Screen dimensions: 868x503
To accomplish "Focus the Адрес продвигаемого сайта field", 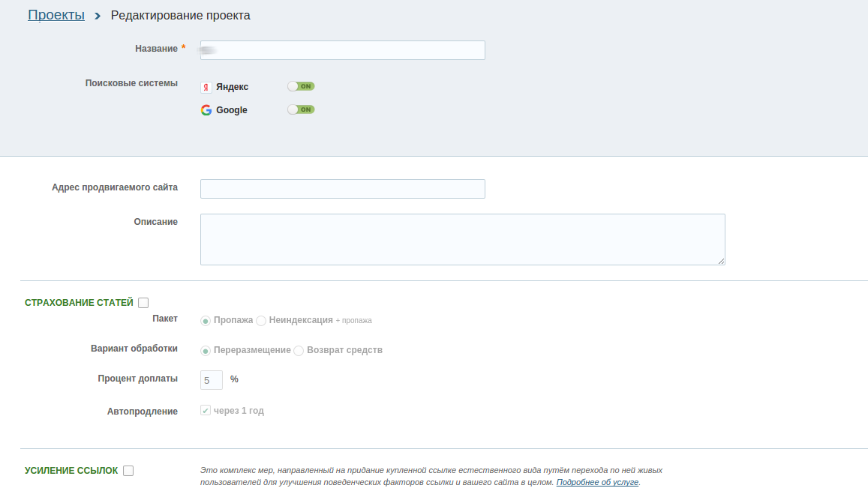I will coord(343,189).
